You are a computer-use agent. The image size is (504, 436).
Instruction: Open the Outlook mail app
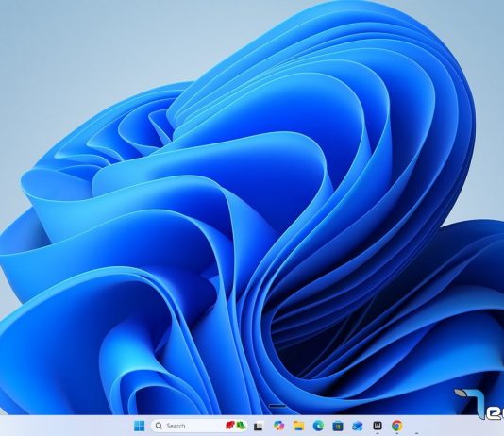coord(358,426)
